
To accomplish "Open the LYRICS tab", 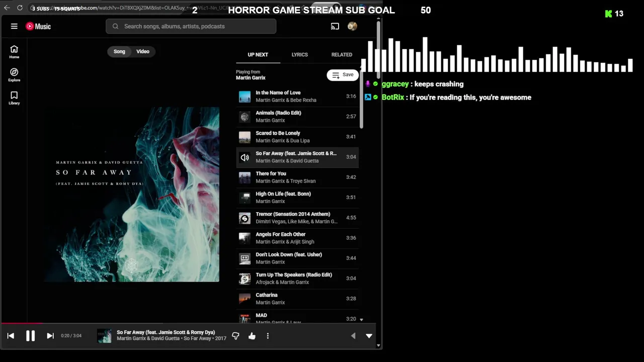I will [x=300, y=54].
